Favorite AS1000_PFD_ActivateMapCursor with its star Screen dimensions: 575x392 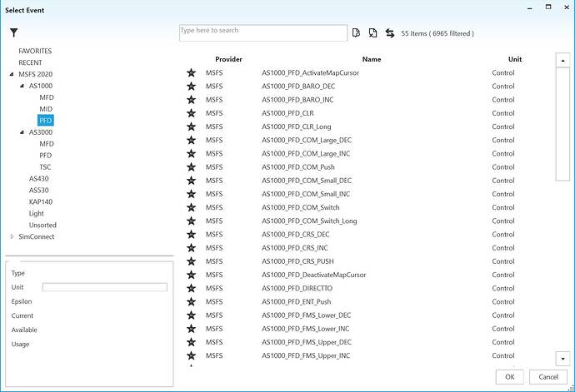[191, 73]
